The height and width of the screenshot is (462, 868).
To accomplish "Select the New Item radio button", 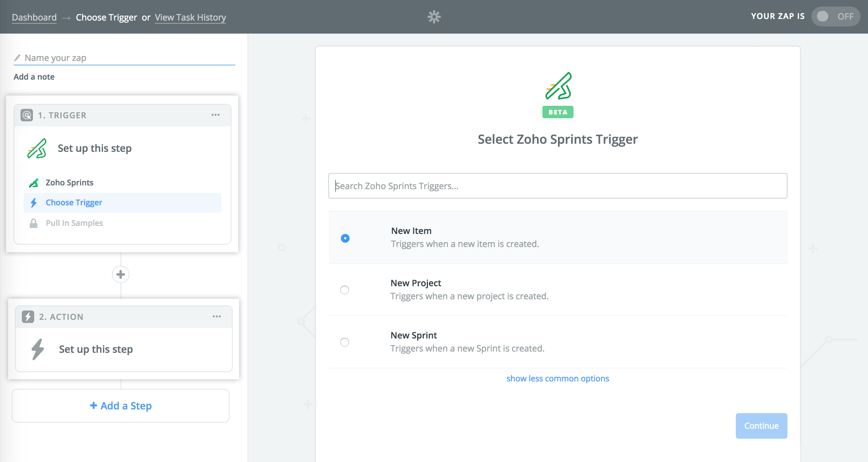I will click(x=345, y=238).
